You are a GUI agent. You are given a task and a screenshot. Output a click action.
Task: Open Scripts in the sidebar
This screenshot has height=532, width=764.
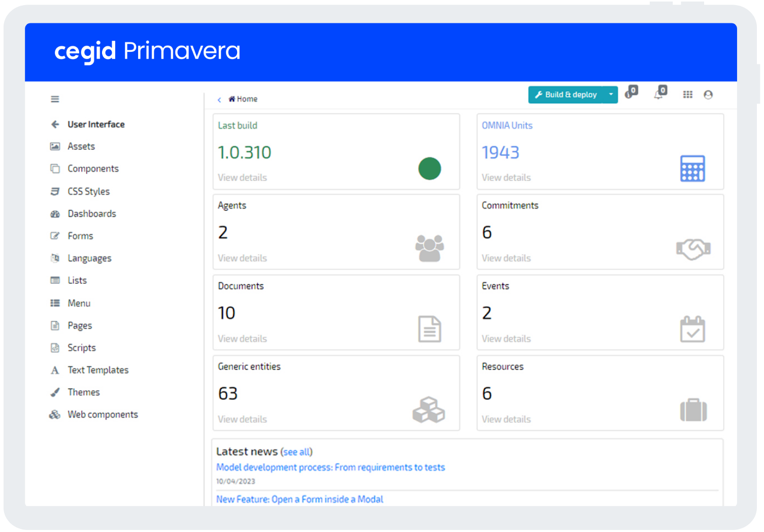82,348
